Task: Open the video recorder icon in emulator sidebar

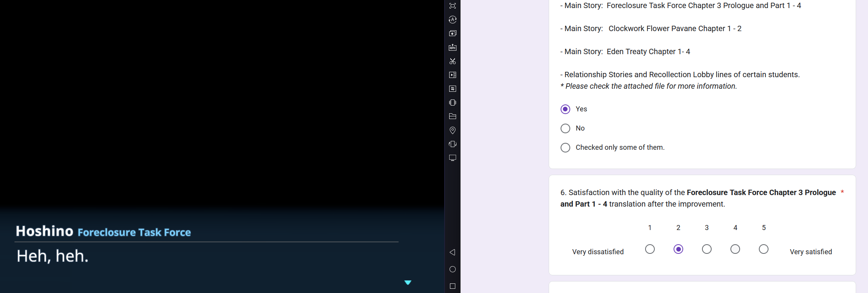Action: tap(453, 75)
